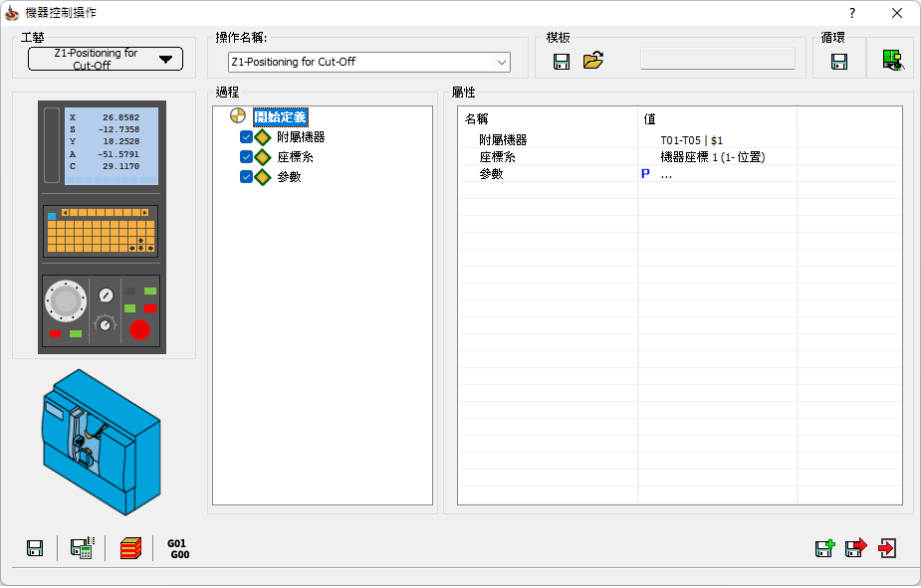Click the blue P icon in 參數 row
This screenshot has height=588, width=921.
(645, 174)
